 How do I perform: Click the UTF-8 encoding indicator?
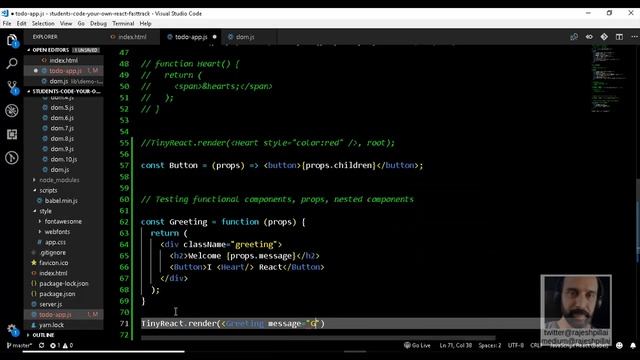516,345
